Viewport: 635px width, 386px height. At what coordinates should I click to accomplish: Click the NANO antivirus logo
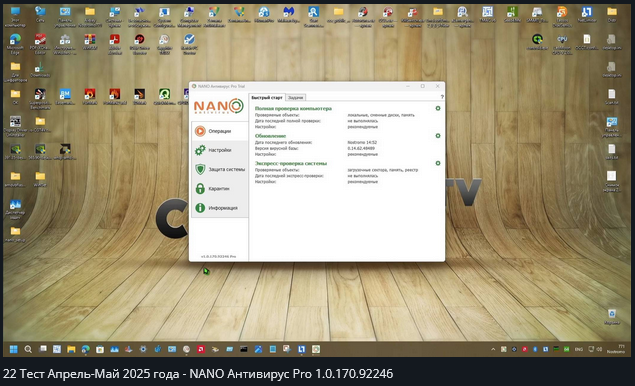pos(219,107)
